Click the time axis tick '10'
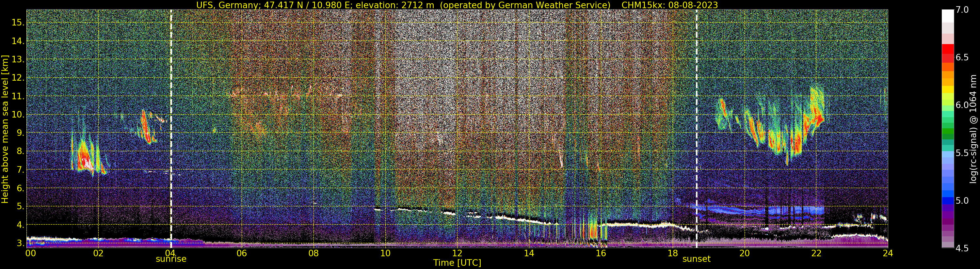Image resolution: width=980 pixels, height=269 pixels. (385, 253)
